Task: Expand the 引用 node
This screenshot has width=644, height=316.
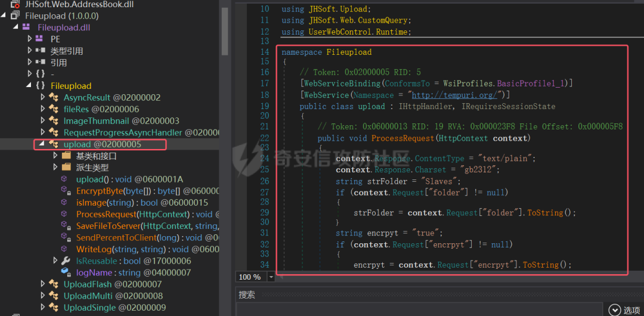Action: point(29,63)
